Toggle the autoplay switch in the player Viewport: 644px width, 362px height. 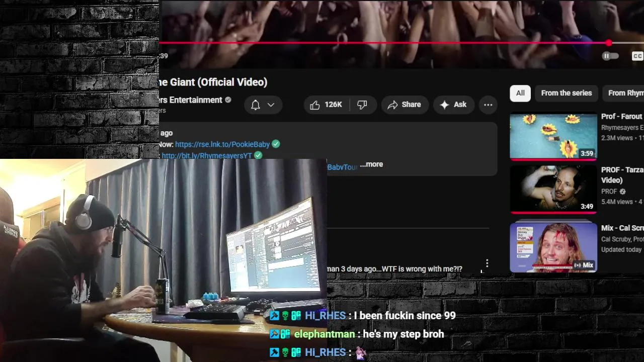click(x=610, y=56)
